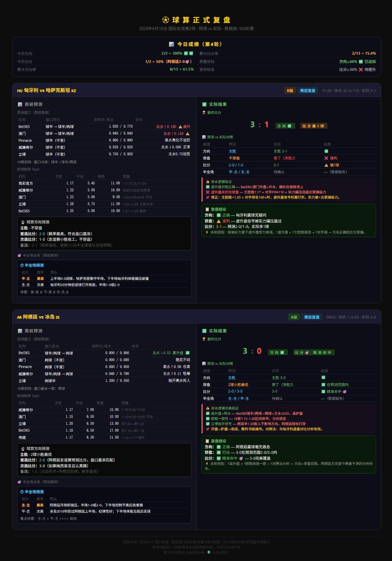Click the lightning icon before 极端实力差下虚升盘
This screenshot has width=392, height=561.
coord(207,232)
